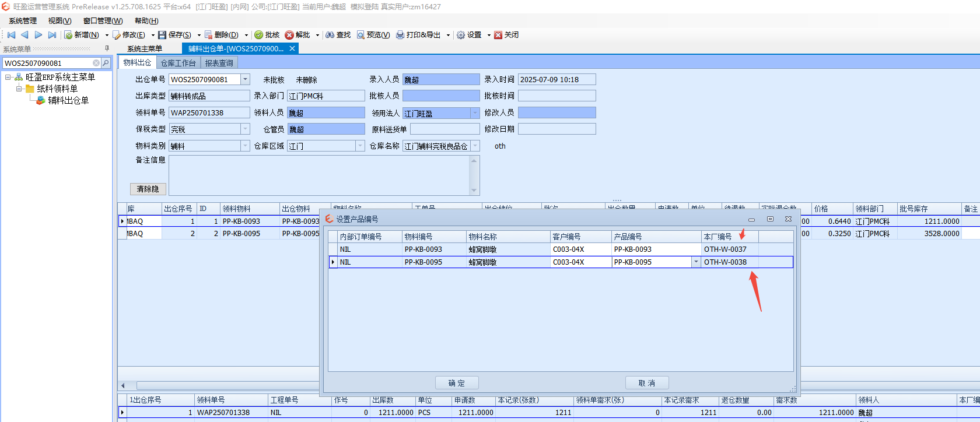The image size is (980, 422).
Task: Open the 系统管理 menu
Action: 23,21
